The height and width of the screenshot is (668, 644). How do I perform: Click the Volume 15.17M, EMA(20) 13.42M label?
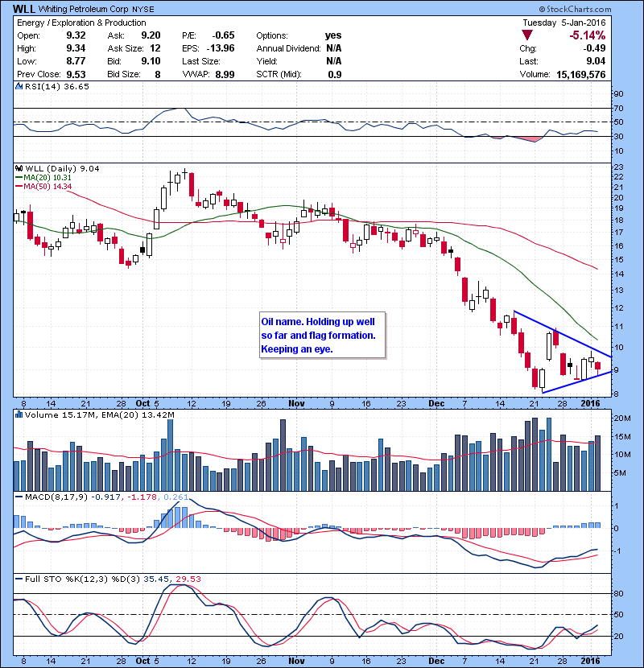click(x=99, y=414)
